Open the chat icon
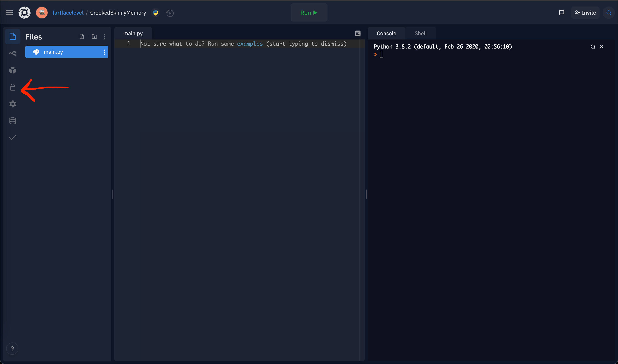The height and width of the screenshot is (364, 618). coord(561,13)
